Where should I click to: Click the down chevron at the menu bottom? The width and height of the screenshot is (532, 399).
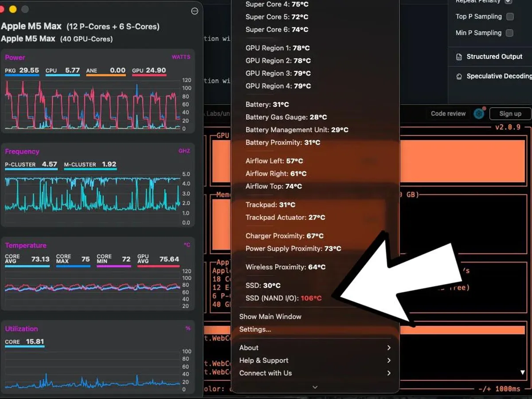[315, 387]
